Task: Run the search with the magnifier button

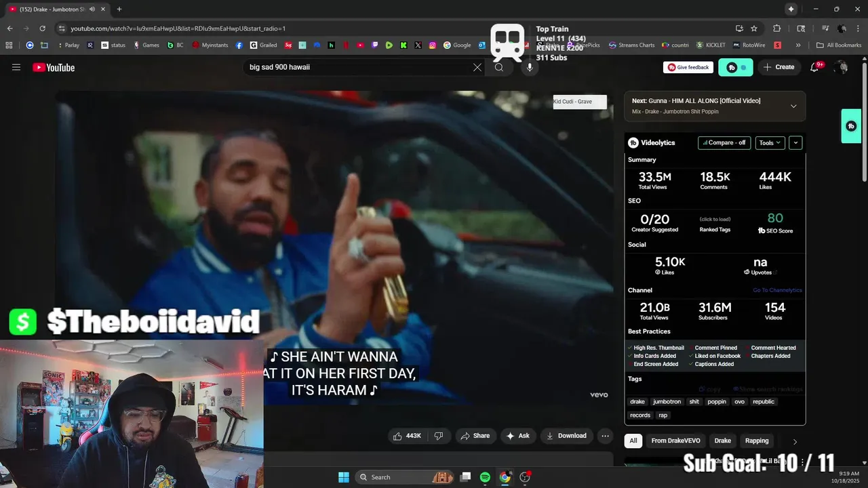Action: pyautogui.click(x=499, y=67)
